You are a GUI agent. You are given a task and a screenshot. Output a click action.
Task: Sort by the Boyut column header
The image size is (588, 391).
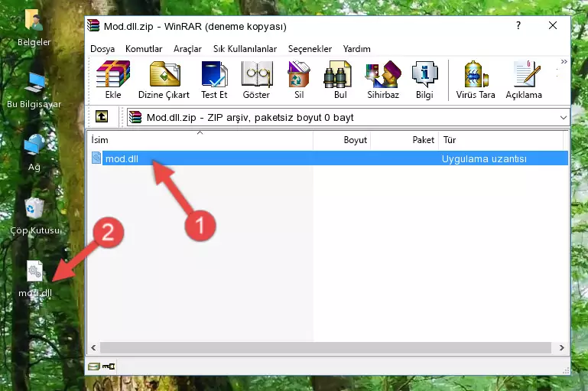click(342, 140)
